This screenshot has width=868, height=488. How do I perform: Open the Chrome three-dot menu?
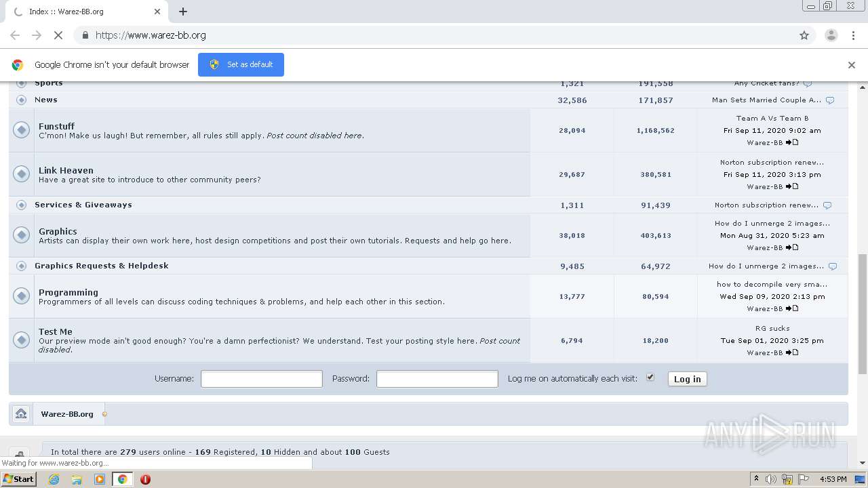tap(853, 35)
